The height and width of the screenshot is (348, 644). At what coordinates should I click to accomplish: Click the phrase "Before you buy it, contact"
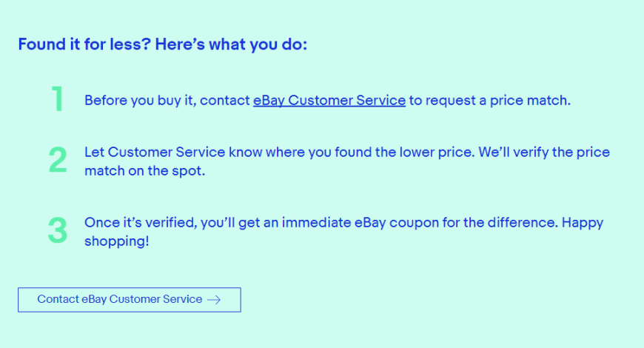pos(167,101)
